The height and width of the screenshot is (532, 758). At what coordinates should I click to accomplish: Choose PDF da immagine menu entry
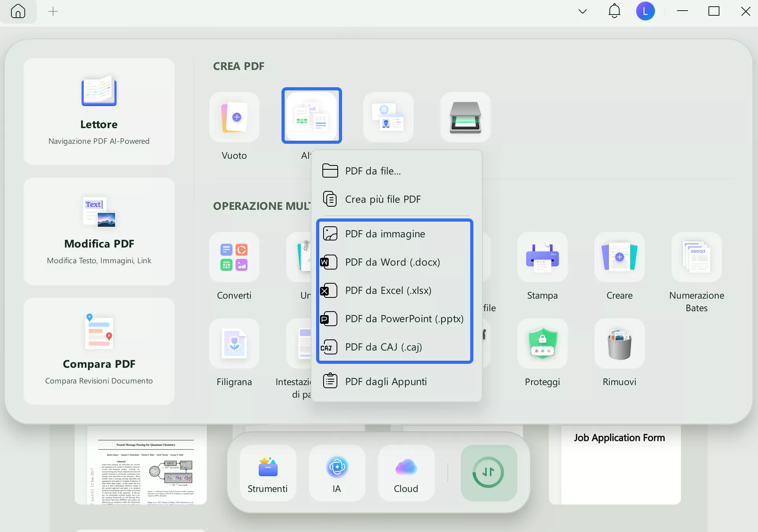pyautogui.click(x=385, y=234)
